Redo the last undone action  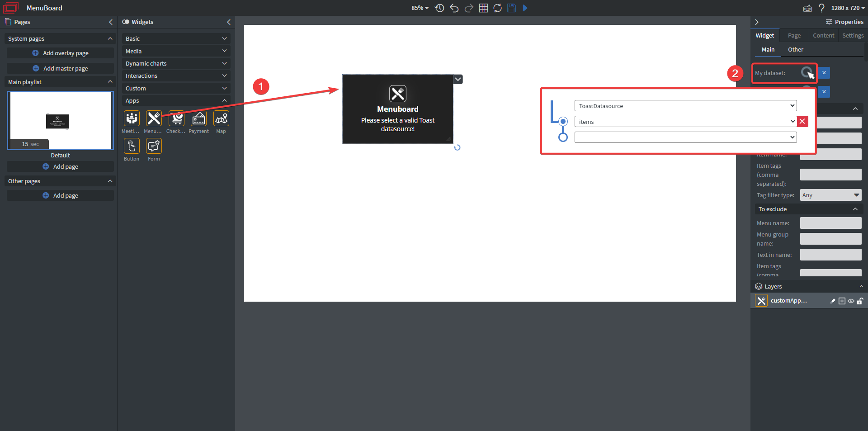pyautogui.click(x=469, y=8)
